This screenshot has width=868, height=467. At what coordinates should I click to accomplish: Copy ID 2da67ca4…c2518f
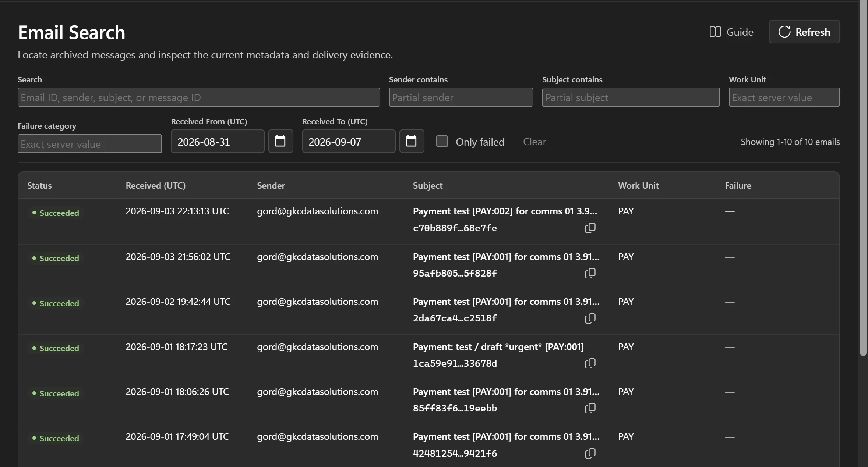click(590, 318)
